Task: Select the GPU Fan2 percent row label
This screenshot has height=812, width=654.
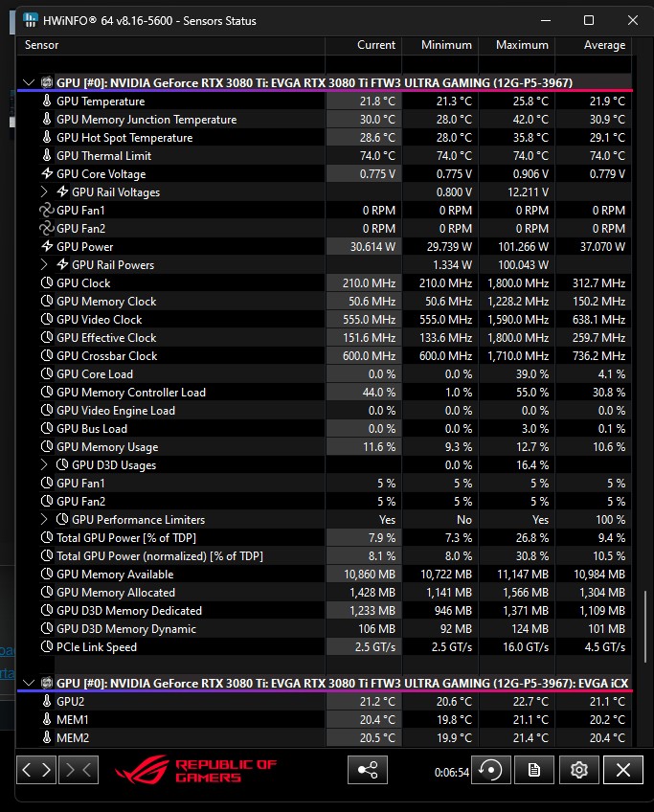Action: tap(80, 501)
